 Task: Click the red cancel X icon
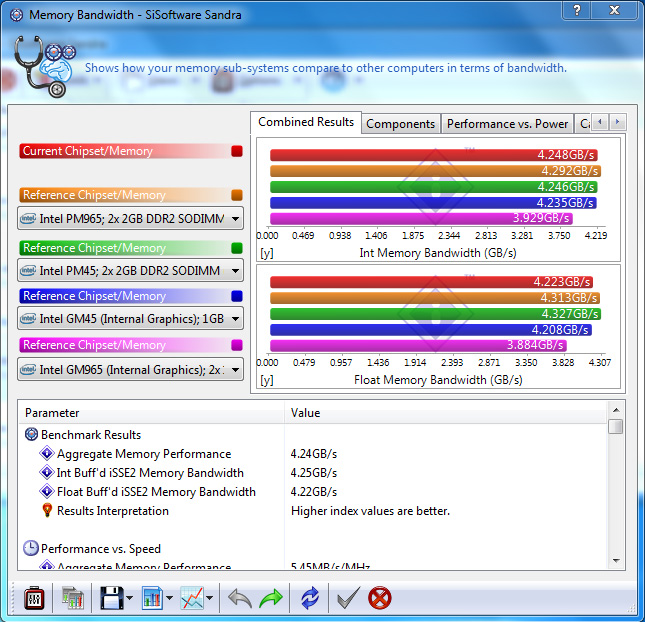[x=380, y=598]
